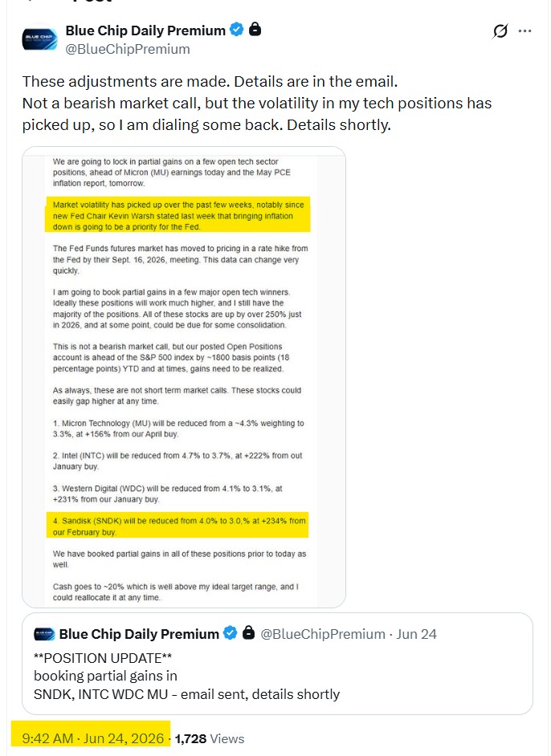Viewport: 551px width, 756px height.
Task: Click the padlock icon in the quoted post
Action: point(248,632)
